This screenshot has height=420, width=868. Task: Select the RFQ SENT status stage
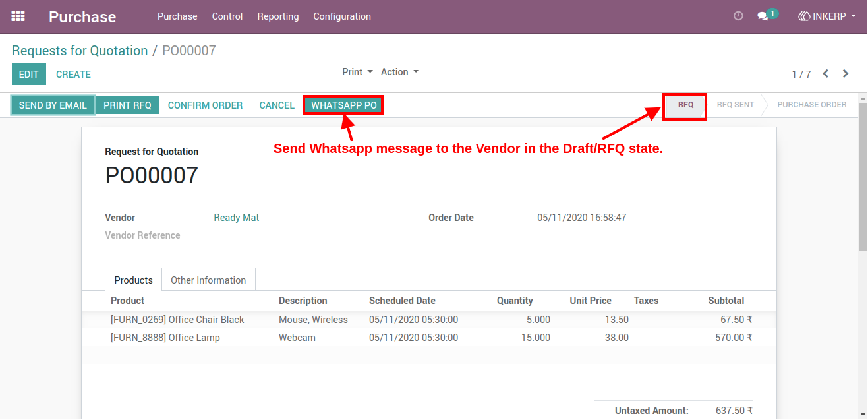click(736, 105)
